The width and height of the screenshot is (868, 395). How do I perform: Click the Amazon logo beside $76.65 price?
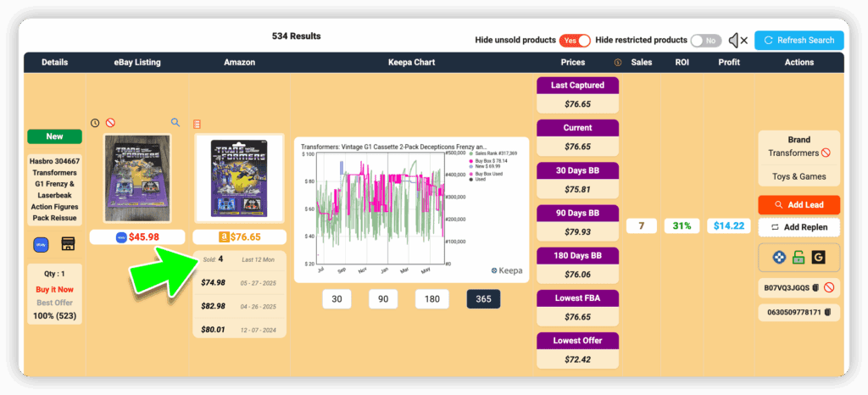point(224,236)
